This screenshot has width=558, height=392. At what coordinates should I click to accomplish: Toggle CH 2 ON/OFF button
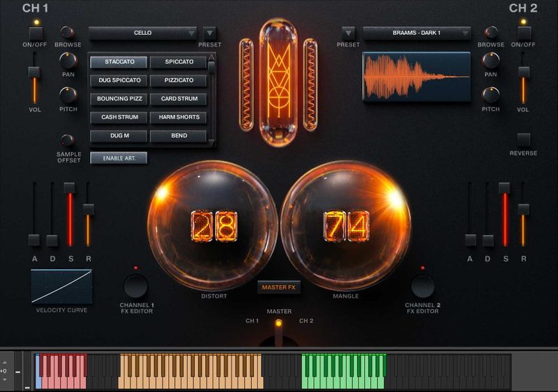tap(524, 33)
